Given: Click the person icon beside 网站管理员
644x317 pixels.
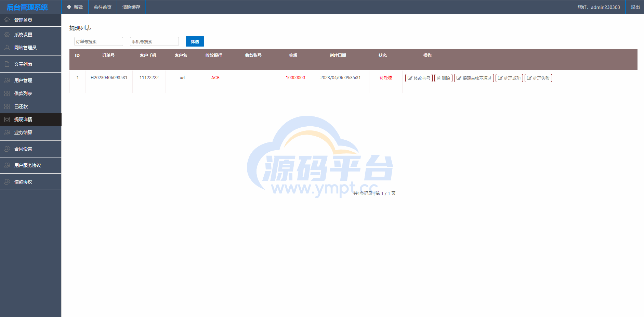Looking at the screenshot, I should (x=7, y=48).
